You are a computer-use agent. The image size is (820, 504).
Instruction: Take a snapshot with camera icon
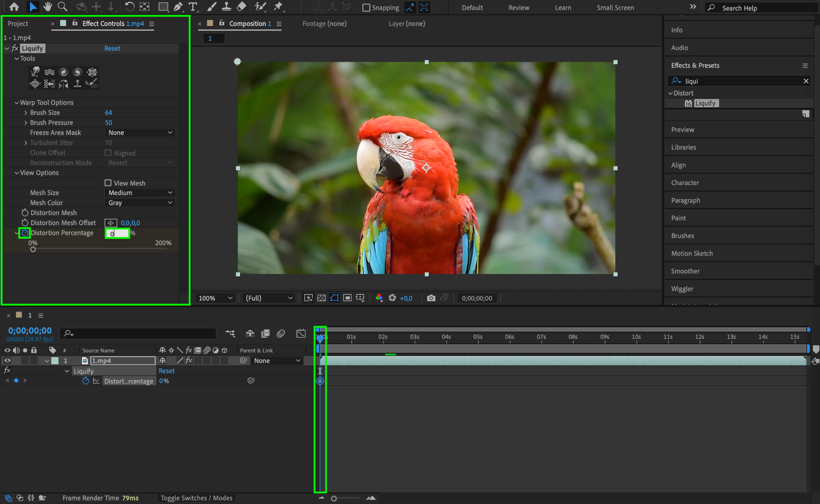point(431,298)
